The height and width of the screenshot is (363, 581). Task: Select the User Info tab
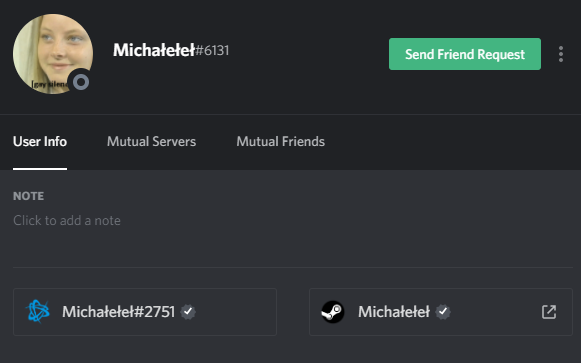40,141
